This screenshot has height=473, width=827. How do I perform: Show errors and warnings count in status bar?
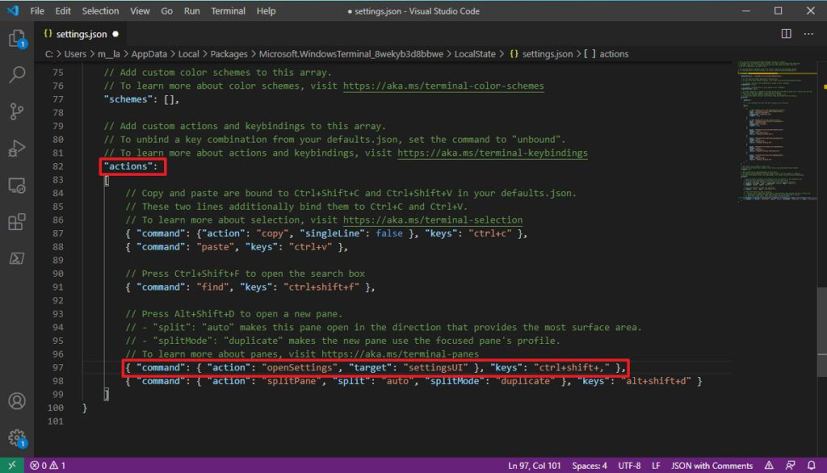point(47,465)
